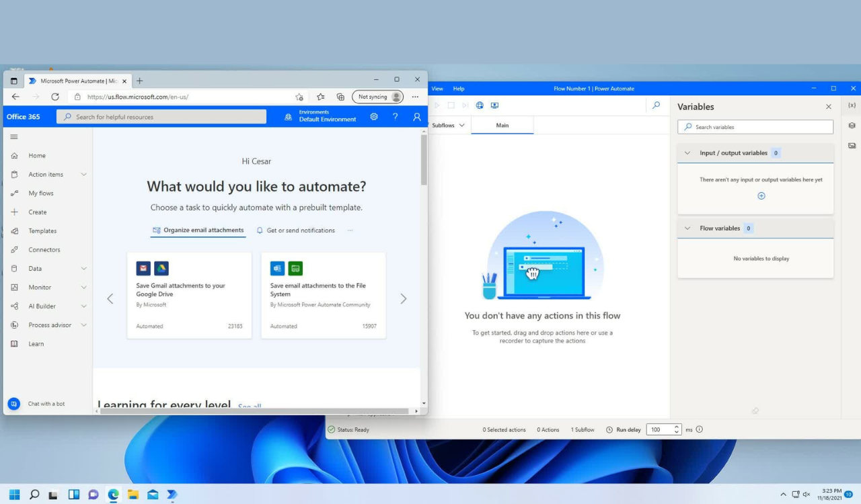
Task: Launch the Desktop recorder in Power Automate Desktop
Action: 494,106
